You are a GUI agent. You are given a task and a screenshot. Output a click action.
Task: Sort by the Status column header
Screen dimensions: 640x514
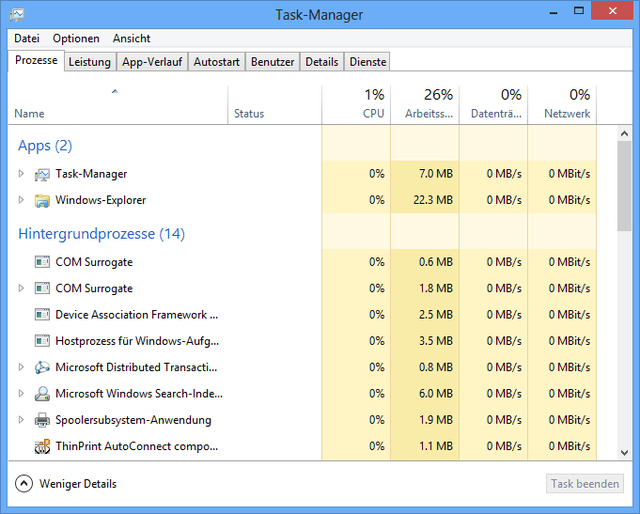pos(275,105)
